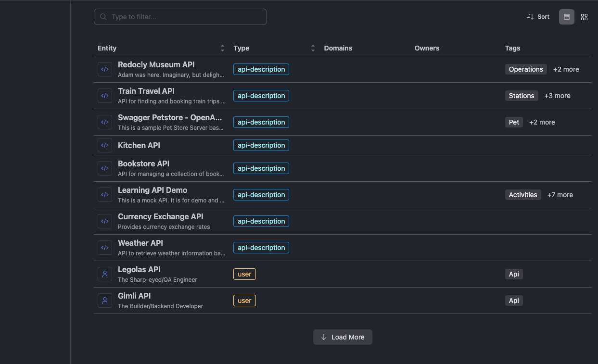The width and height of the screenshot is (598, 364).
Task: Click the api-description badge for Redocly Museum API
Action: [x=261, y=69]
